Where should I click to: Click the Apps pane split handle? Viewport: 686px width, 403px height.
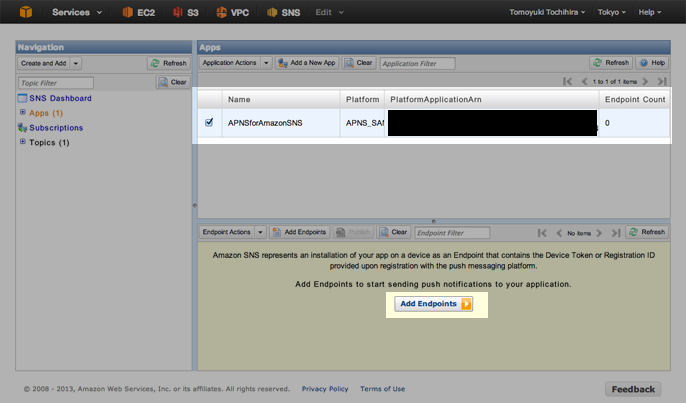tap(434, 221)
